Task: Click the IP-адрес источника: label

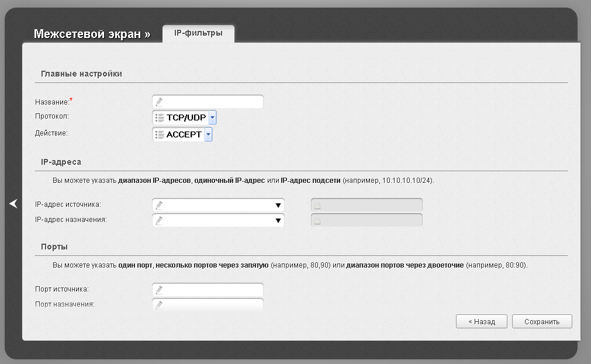Action: [x=68, y=204]
